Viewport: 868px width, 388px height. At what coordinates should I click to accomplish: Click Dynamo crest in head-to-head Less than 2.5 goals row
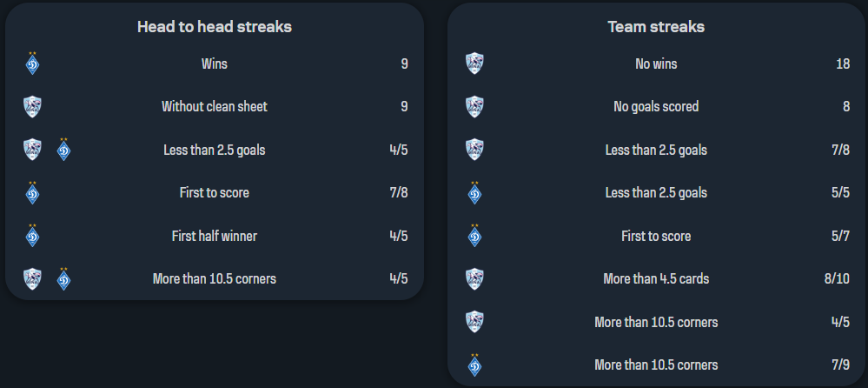tap(63, 150)
